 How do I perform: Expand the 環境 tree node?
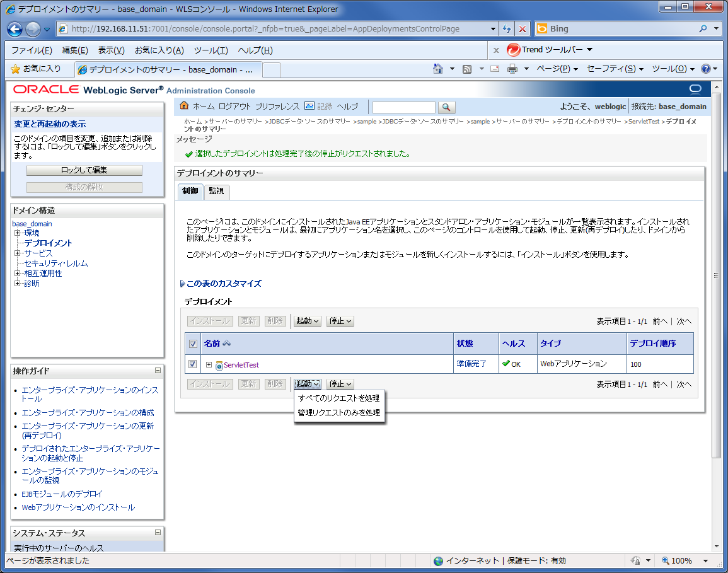pos(17,233)
